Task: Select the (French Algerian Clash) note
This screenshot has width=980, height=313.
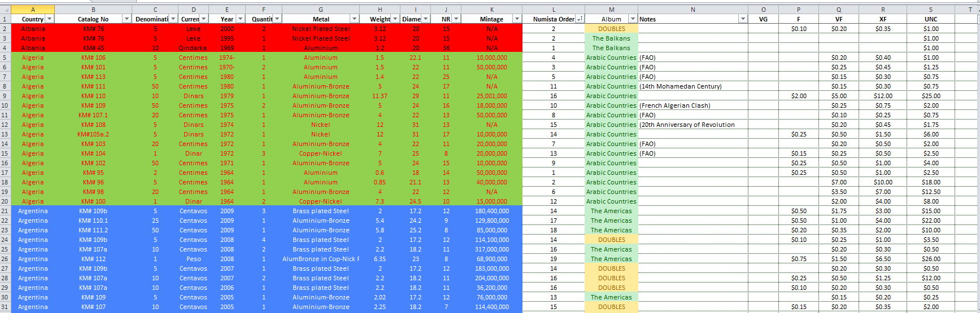Action: point(693,105)
